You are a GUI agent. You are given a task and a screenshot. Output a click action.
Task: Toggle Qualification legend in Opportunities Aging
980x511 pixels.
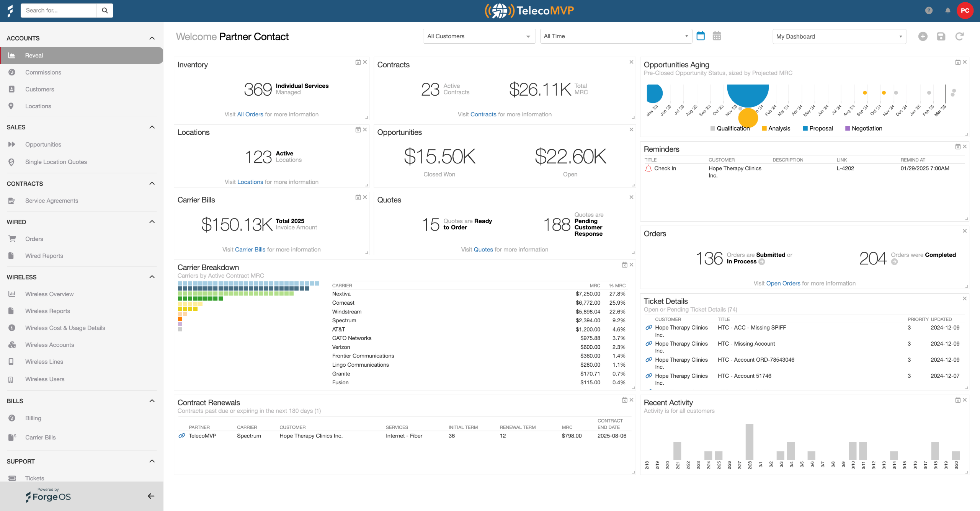point(730,129)
